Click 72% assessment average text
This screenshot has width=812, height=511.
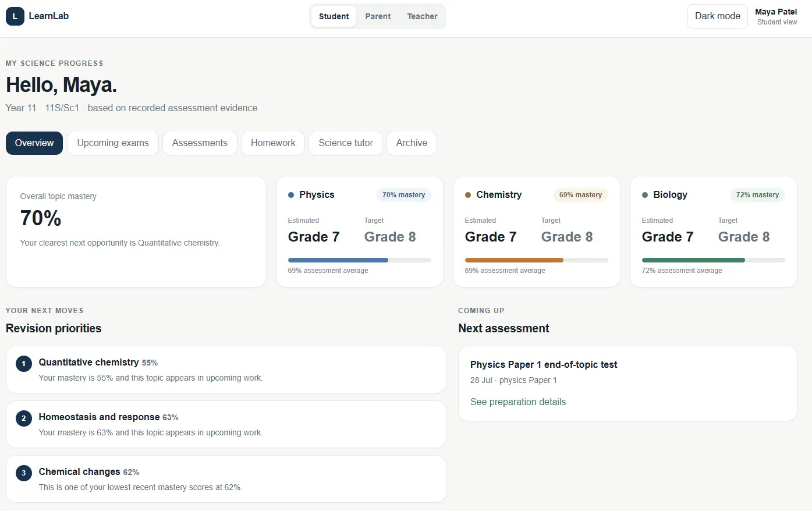pyautogui.click(x=682, y=271)
